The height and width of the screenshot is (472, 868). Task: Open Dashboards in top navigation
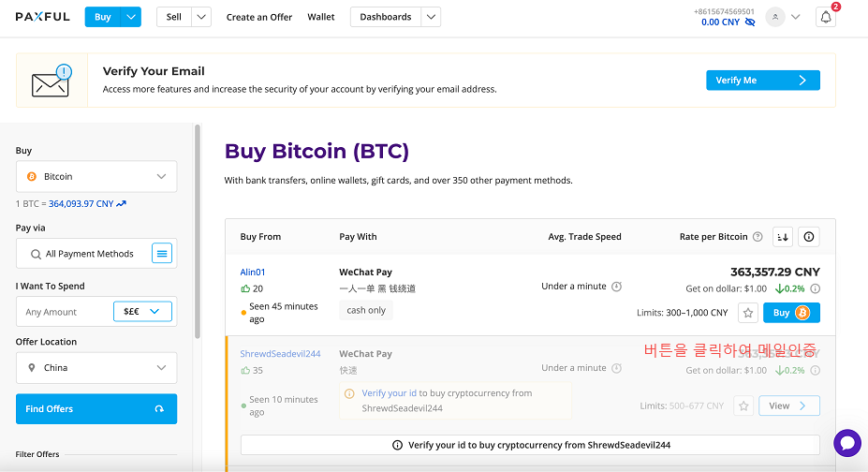coord(385,17)
